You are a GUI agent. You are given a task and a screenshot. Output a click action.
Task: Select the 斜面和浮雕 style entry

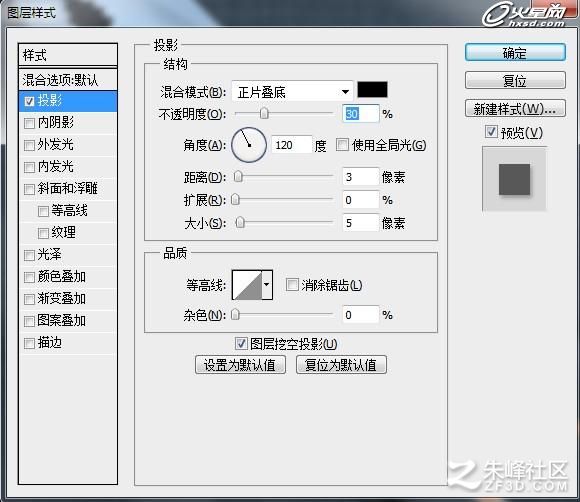(68, 189)
